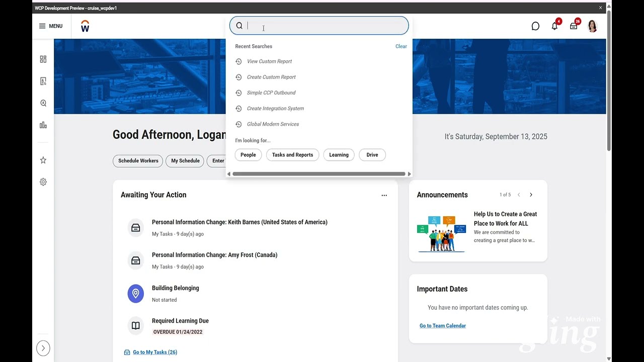Image resolution: width=644 pixels, height=362 pixels.
Task: Click the Required Learning book icon
Action: (136, 326)
